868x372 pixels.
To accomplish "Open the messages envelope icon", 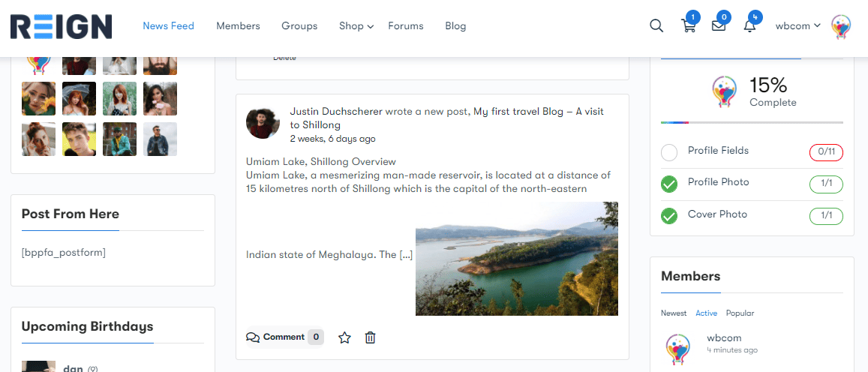I will (719, 26).
